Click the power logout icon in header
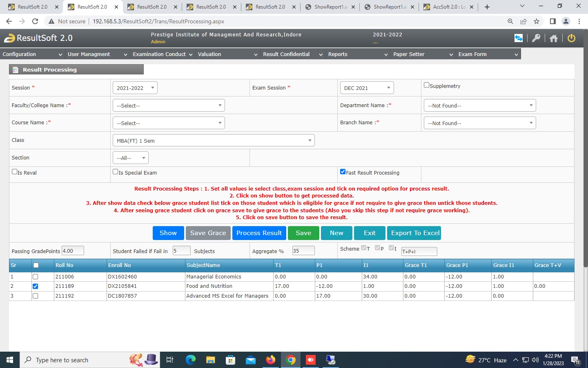This screenshot has height=368, width=588. (x=571, y=38)
